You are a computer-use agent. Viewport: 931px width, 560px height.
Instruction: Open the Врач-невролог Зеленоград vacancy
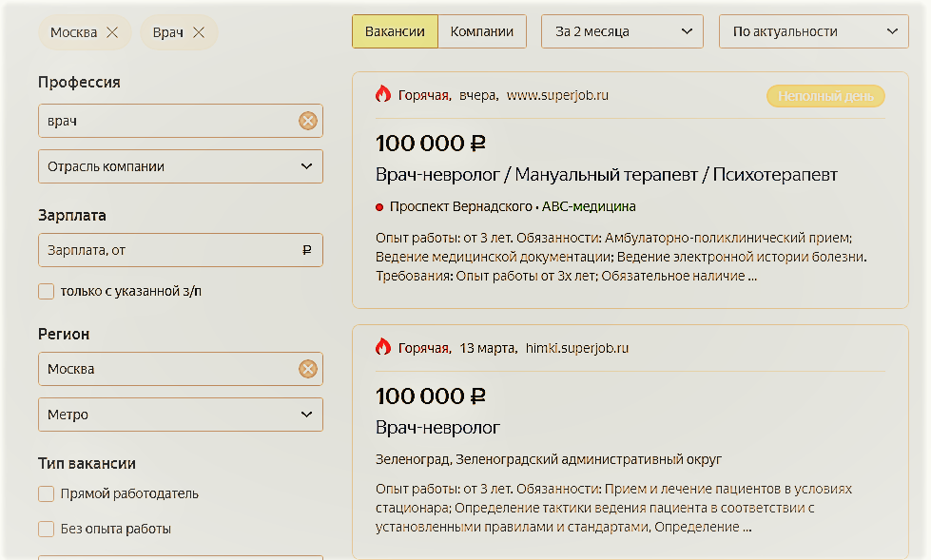click(437, 428)
